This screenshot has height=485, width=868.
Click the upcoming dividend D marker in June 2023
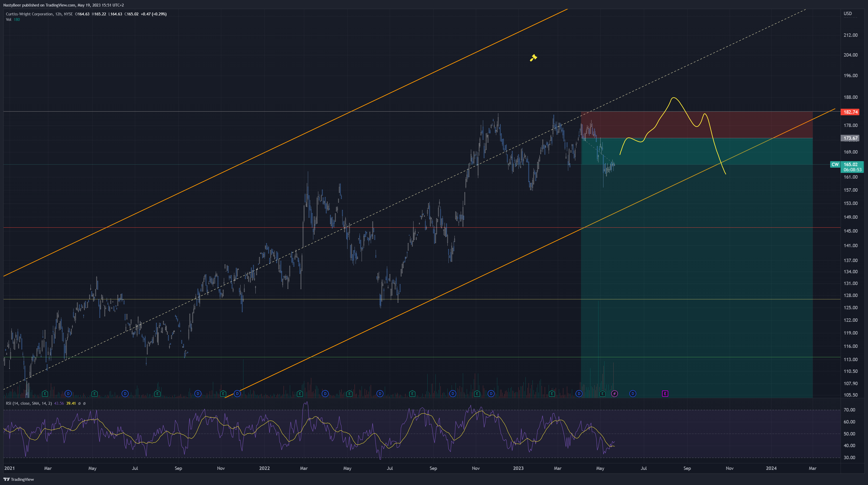click(x=633, y=393)
